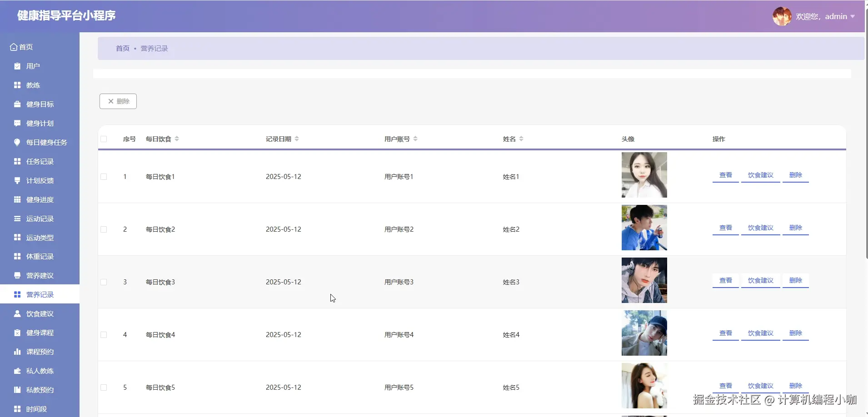The height and width of the screenshot is (417, 868).
Task: Open 饮食建议 action for row 每日饮食4
Action: (761, 333)
